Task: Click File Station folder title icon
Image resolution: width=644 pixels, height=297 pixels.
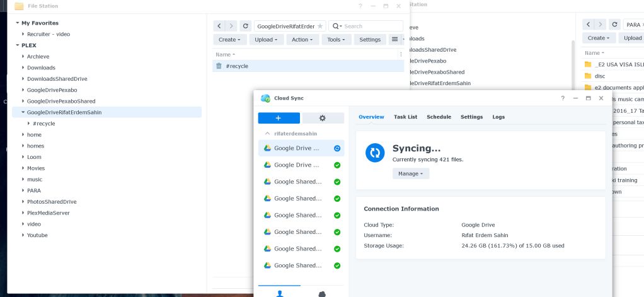Action: point(19,6)
